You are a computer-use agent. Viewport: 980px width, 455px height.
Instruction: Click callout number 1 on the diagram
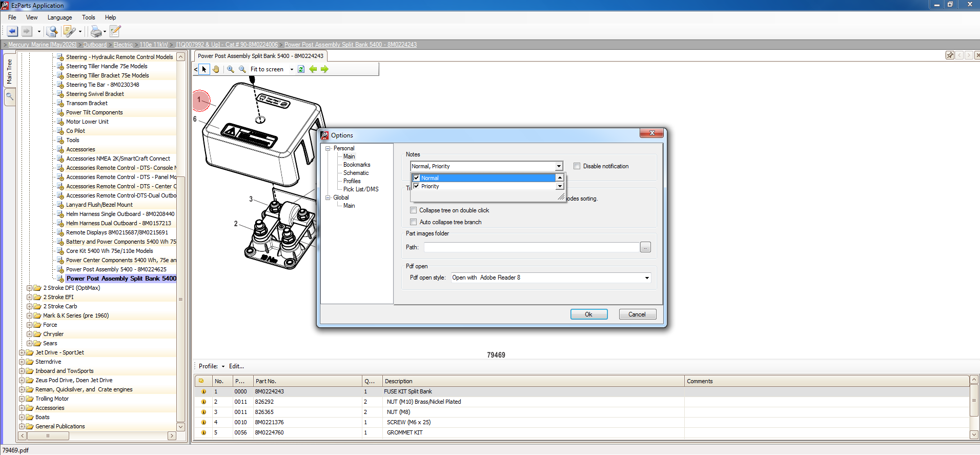click(x=199, y=100)
